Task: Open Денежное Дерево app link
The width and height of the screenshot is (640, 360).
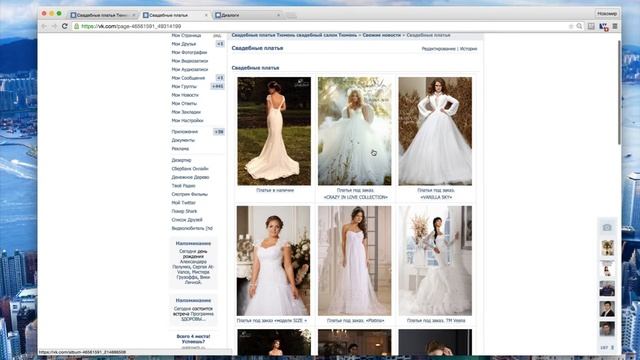Action: [190, 177]
